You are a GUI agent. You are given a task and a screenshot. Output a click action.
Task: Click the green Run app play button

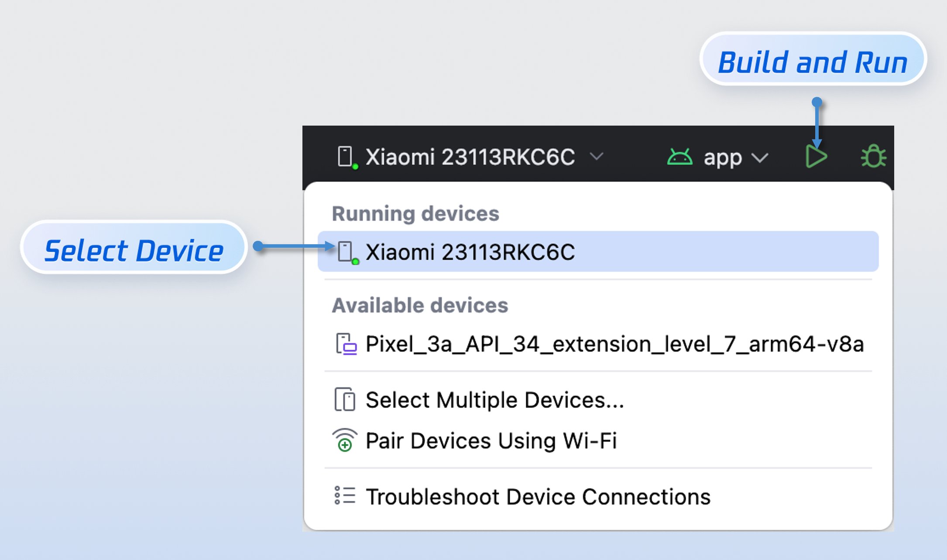(x=816, y=157)
